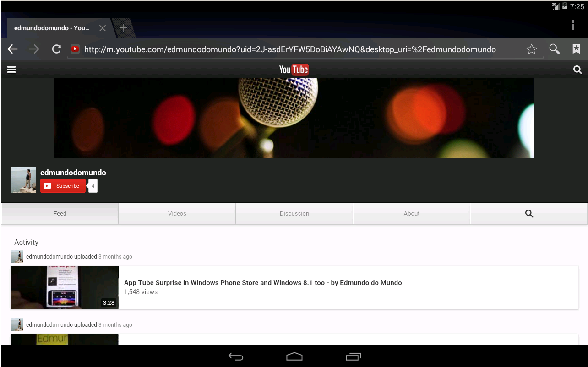Close the edmundodomundo browser tab
This screenshot has height=367, width=588.
[103, 28]
